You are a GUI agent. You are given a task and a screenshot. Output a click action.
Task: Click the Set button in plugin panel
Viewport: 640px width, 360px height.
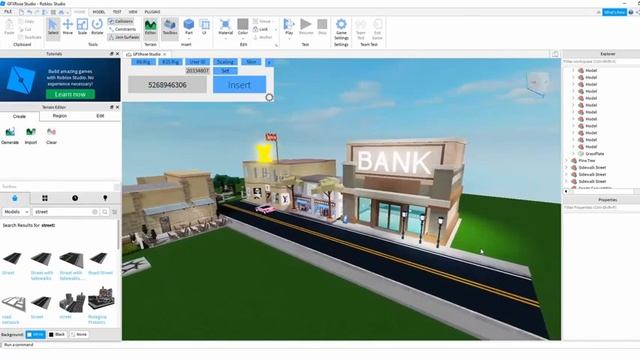(225, 71)
